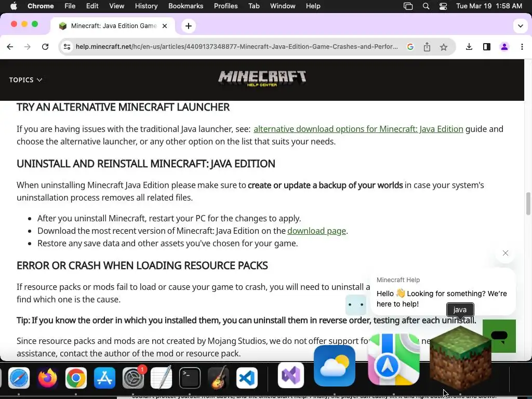Share this page via share icon

click(x=427, y=47)
